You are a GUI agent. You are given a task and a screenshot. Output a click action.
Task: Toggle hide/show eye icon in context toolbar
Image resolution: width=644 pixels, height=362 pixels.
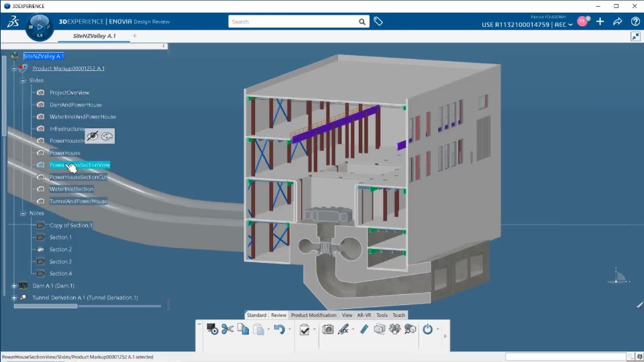pos(93,136)
